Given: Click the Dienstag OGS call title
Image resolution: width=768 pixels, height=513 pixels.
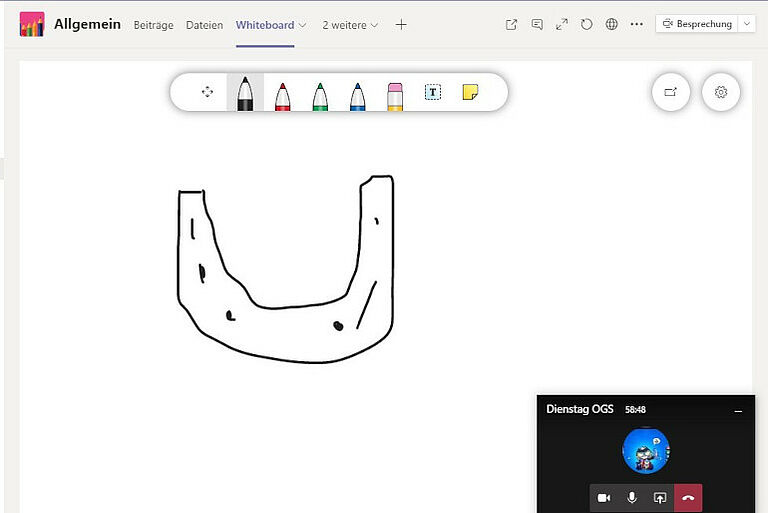Looking at the screenshot, I should tap(580, 409).
